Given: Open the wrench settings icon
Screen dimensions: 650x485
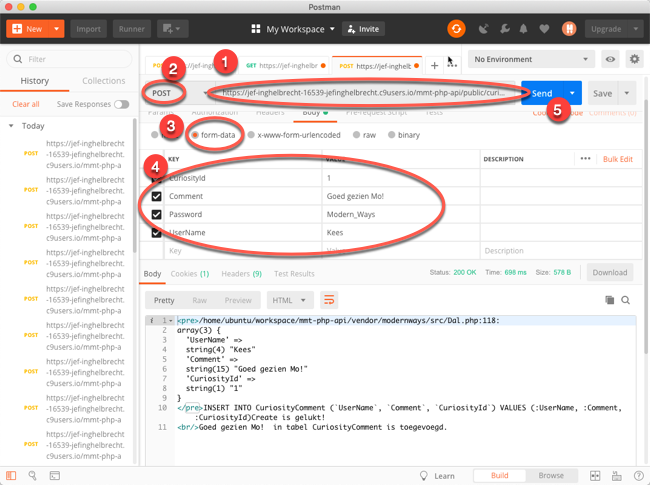Looking at the screenshot, I should click(x=504, y=29).
